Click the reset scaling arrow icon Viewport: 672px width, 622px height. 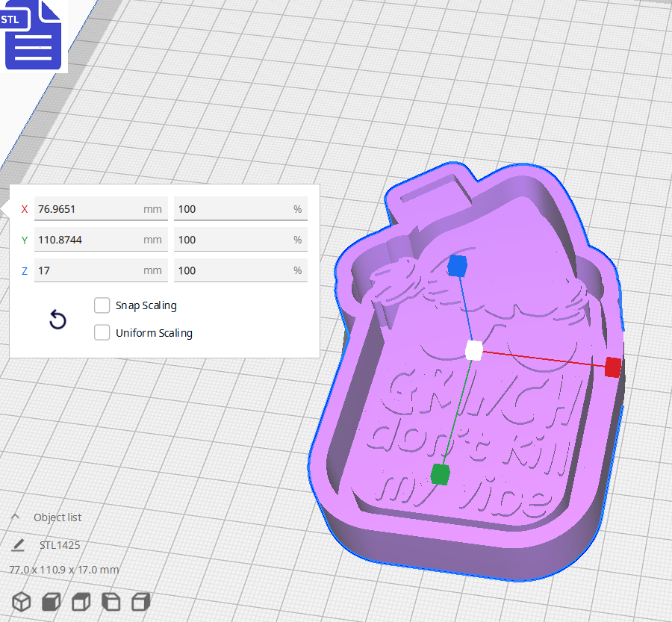(57, 319)
